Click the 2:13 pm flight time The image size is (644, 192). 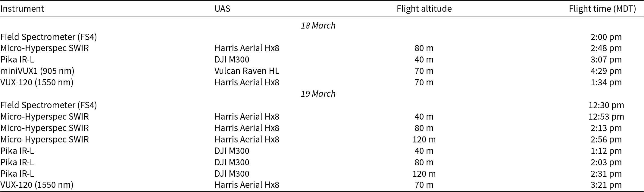pos(606,128)
